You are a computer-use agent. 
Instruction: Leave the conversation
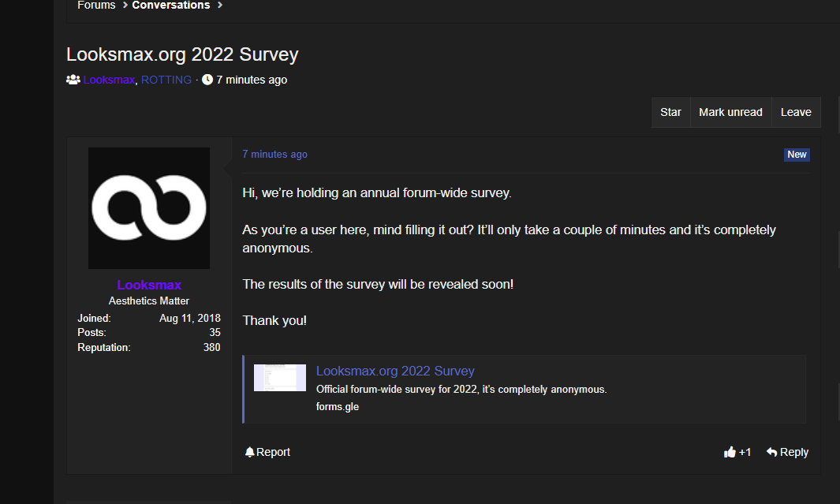(796, 112)
